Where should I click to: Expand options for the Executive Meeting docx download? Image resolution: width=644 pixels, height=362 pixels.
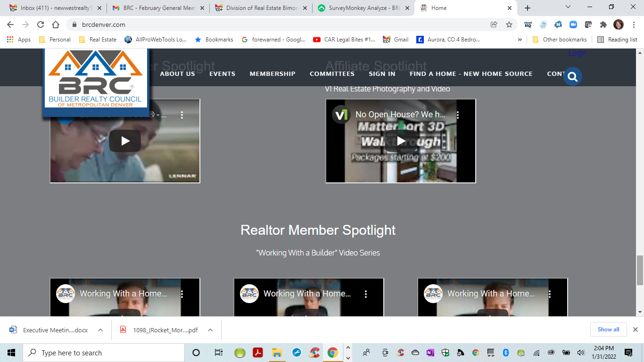click(x=100, y=330)
